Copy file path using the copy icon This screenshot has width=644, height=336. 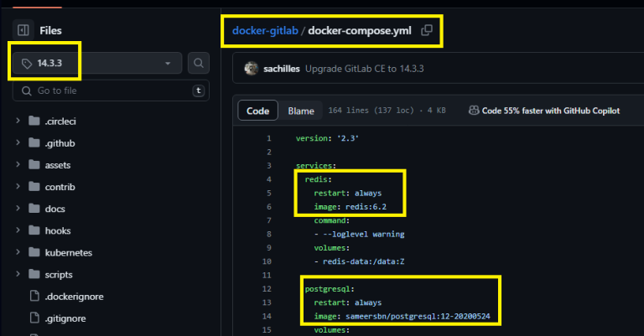pos(427,31)
